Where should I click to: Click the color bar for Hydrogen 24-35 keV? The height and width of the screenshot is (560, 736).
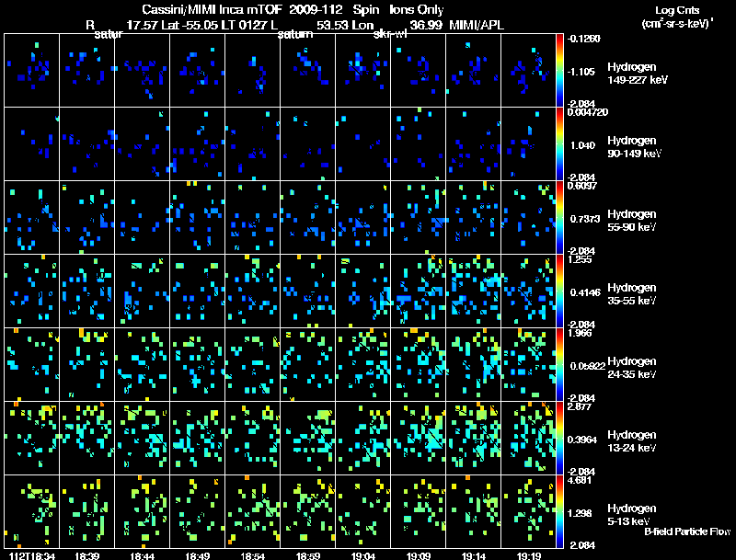point(559,365)
